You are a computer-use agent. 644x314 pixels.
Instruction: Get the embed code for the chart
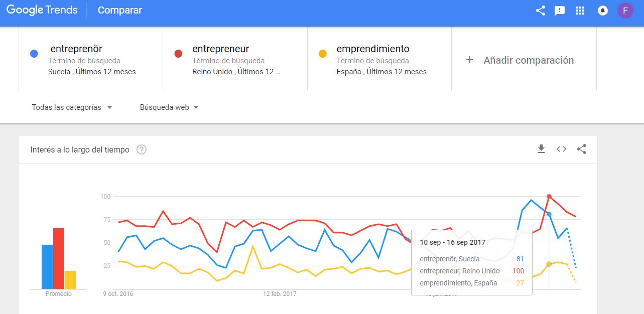point(561,149)
